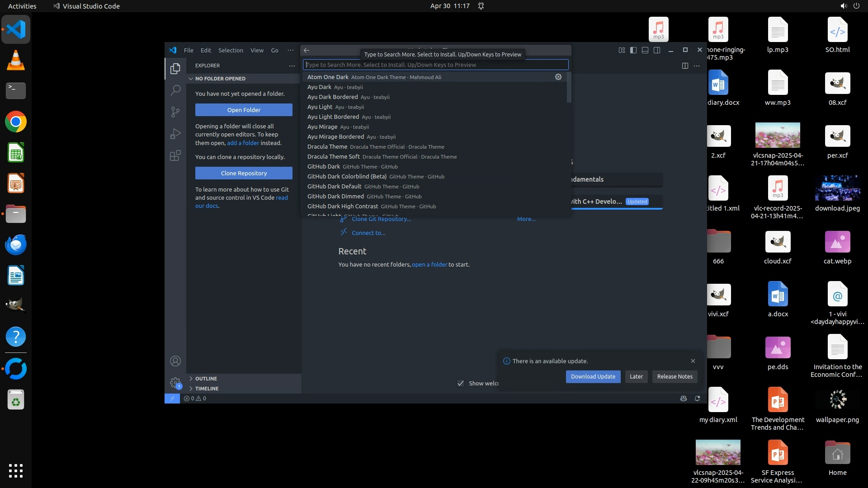
Task: Open the View menu
Action: (257, 50)
